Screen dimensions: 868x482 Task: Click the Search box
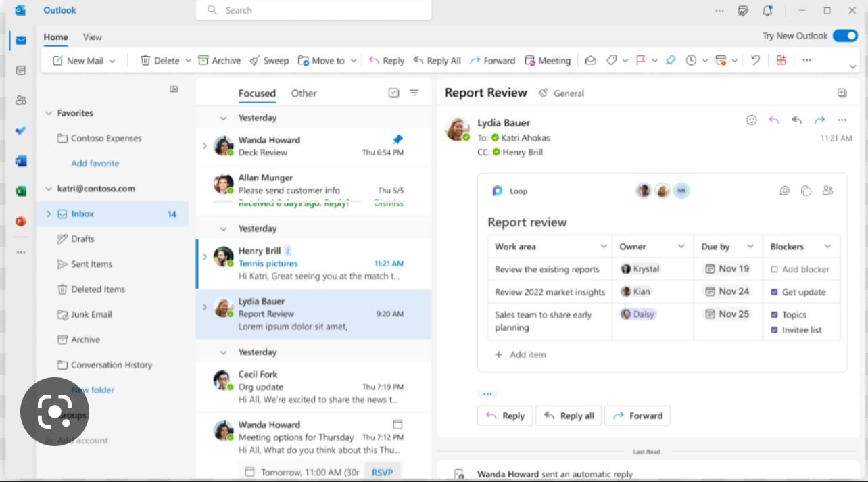(314, 10)
